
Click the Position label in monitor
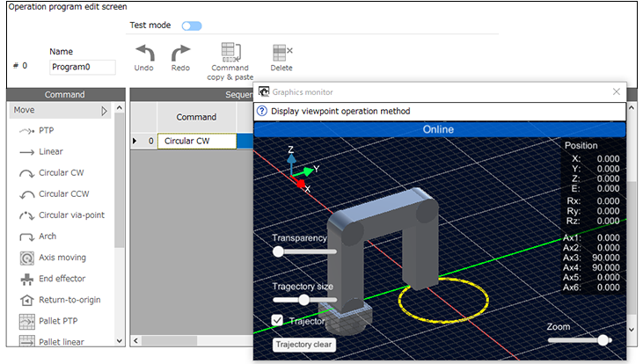point(581,146)
